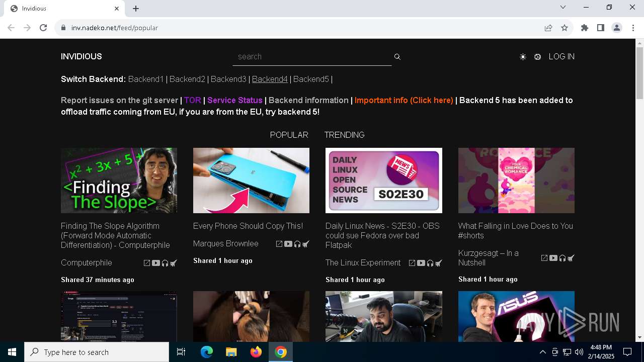Image resolution: width=644 pixels, height=362 pixels.
Task: Open Firefox from the taskbar
Action: (256, 352)
